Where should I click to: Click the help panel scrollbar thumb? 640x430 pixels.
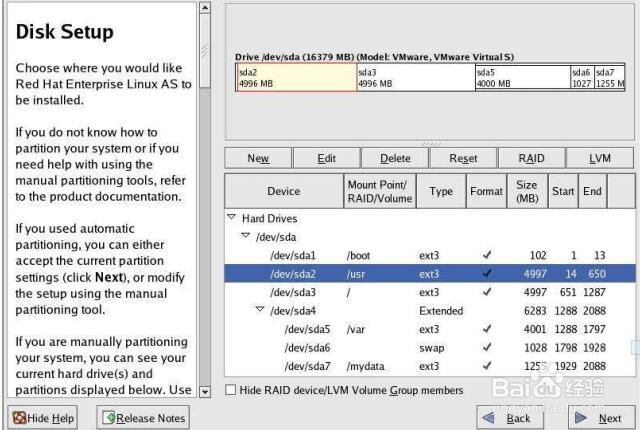(205, 51)
